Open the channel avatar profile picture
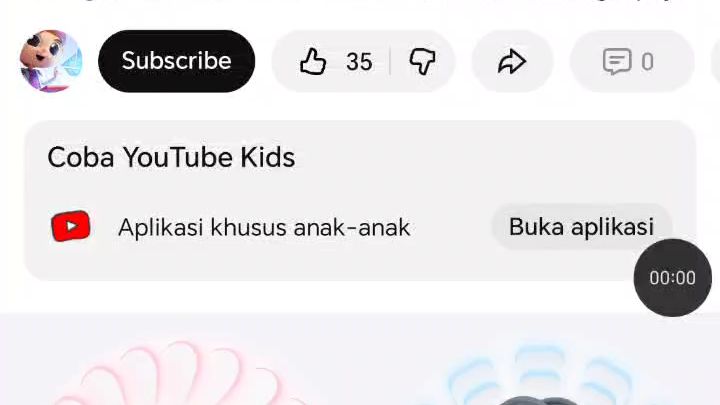This screenshot has width=720, height=405. point(51,61)
